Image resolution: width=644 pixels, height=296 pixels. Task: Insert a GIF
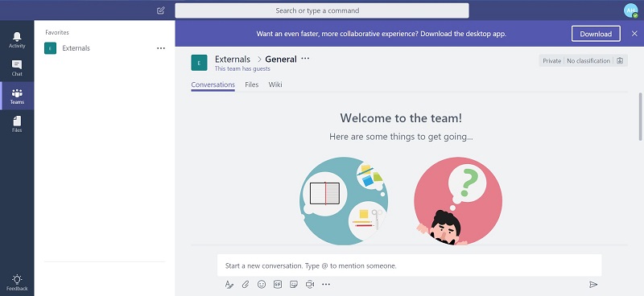coord(278,284)
